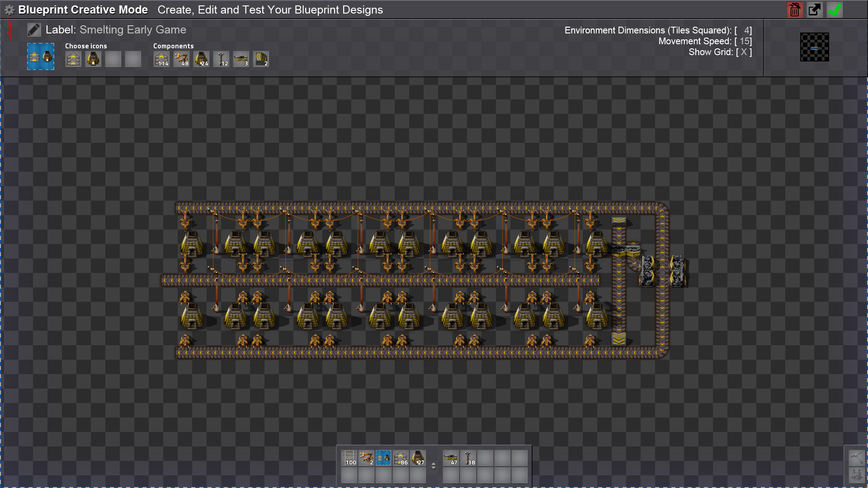Image resolution: width=868 pixels, height=488 pixels.
Task: Confirm blueprint with green checkmark
Action: click(x=835, y=10)
